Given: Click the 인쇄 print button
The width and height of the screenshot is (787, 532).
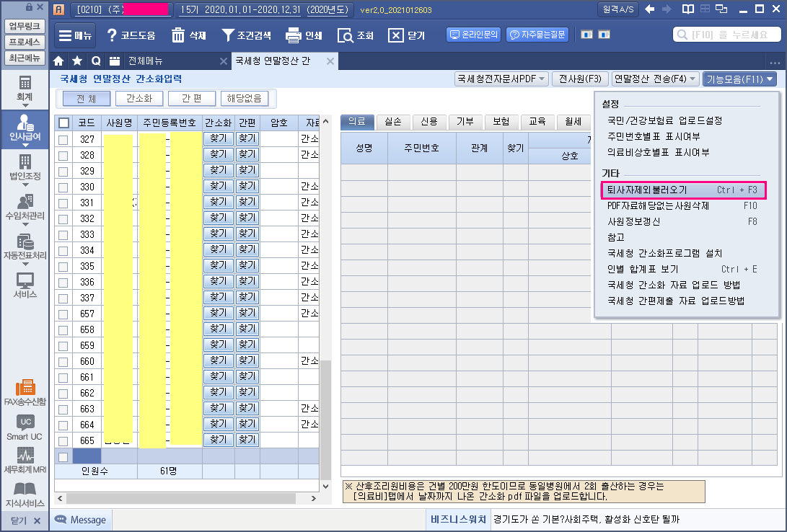Looking at the screenshot, I should pos(304,35).
